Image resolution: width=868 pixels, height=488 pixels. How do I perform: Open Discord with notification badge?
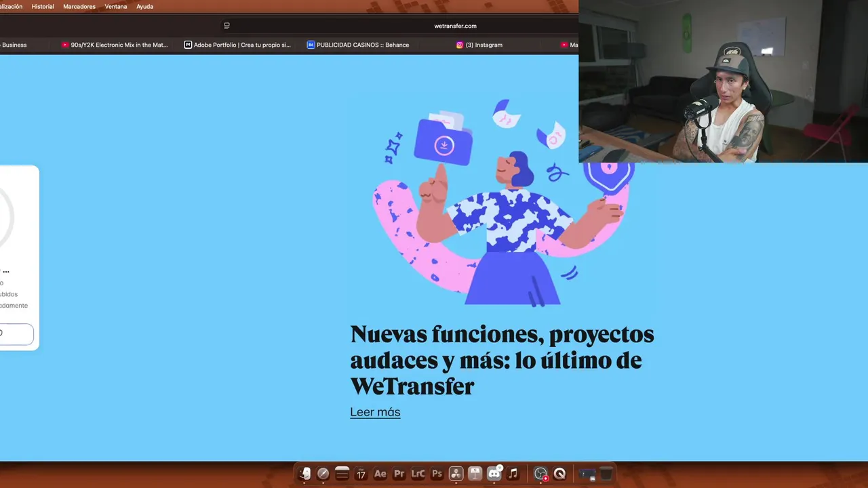point(494,474)
